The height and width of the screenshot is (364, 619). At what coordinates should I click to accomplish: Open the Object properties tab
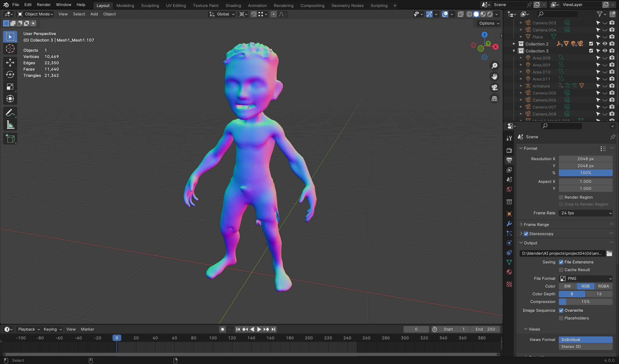[509, 214]
